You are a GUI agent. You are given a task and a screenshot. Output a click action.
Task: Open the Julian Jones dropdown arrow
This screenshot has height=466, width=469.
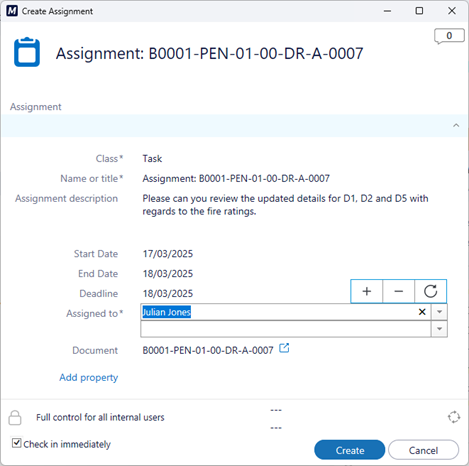(x=439, y=312)
